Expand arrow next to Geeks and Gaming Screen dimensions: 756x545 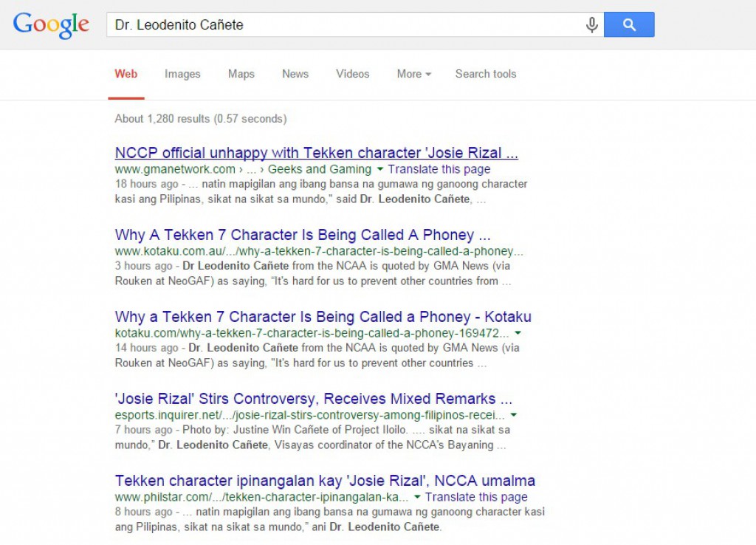click(380, 169)
